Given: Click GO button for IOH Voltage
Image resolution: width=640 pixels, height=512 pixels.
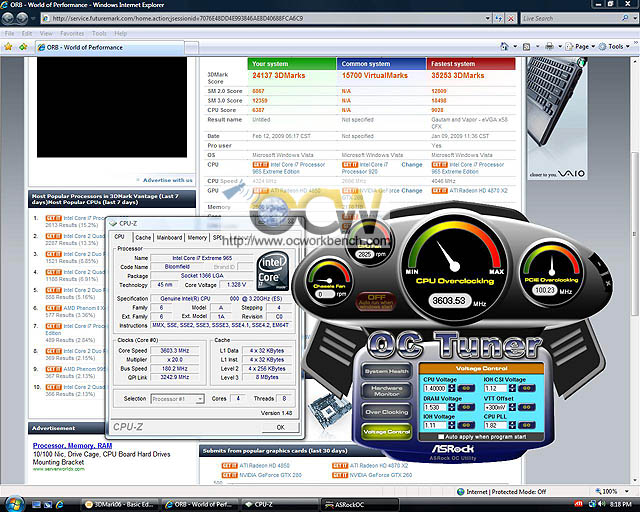Looking at the screenshot, I should coord(466,425).
